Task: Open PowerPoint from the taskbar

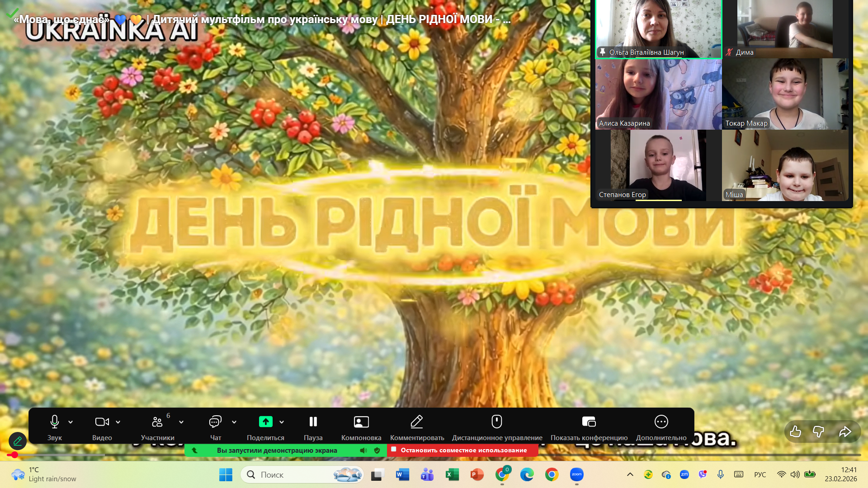Action: (x=476, y=474)
